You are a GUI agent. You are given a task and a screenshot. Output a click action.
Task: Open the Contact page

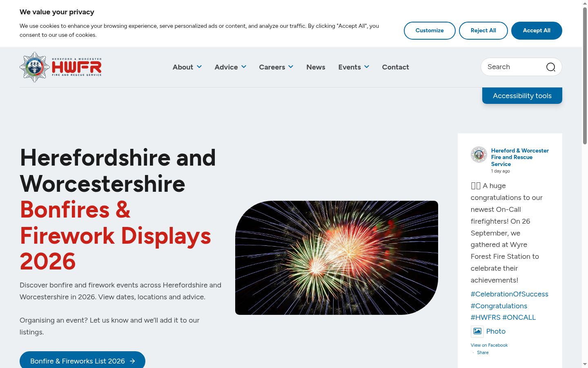coord(395,67)
